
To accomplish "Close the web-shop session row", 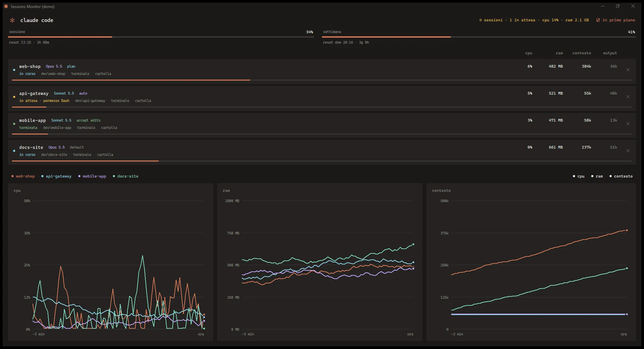I will tap(628, 70).
